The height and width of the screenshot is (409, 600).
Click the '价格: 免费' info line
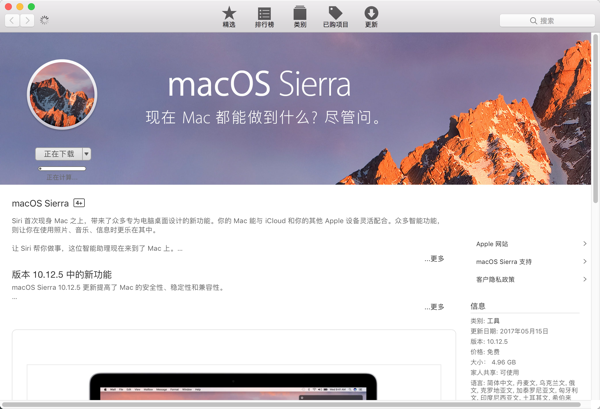[485, 352]
